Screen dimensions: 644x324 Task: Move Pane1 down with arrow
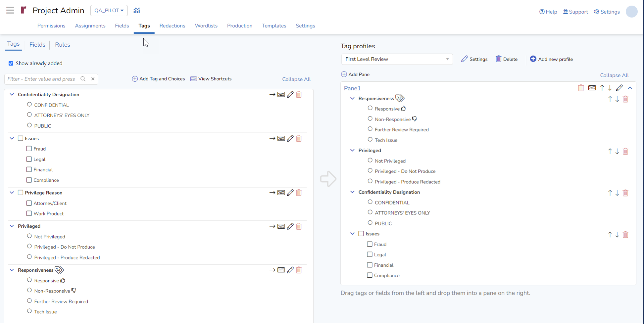tap(610, 88)
